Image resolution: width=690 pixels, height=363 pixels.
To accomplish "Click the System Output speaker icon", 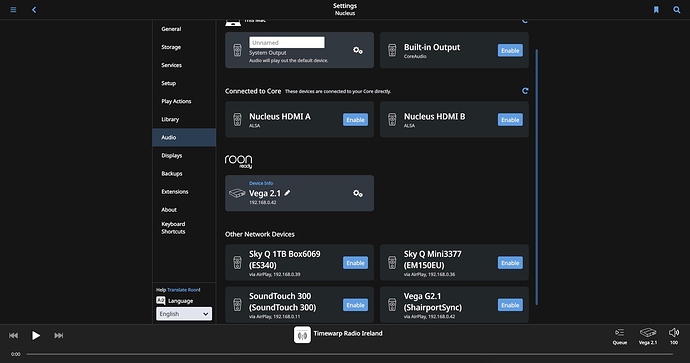I will [x=237, y=50].
